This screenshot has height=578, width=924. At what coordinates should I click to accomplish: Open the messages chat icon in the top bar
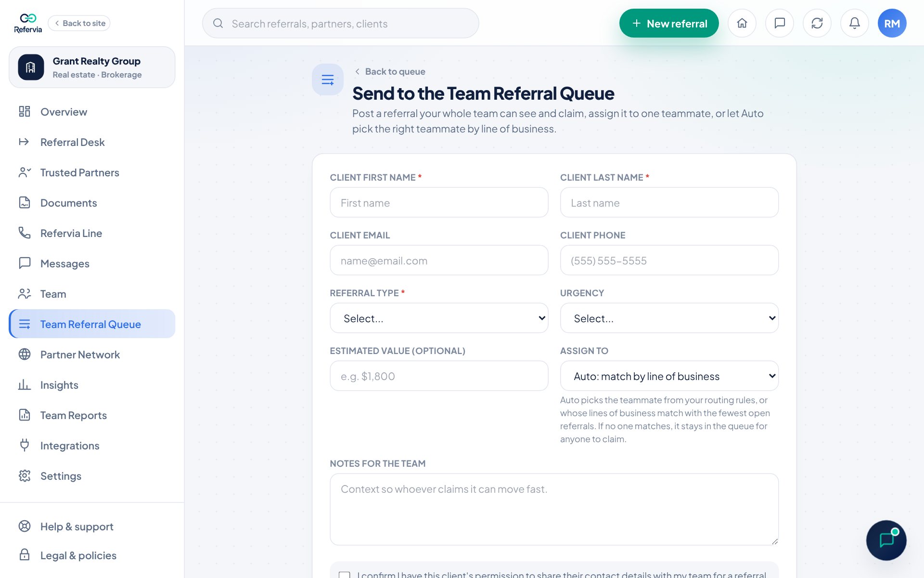780,23
